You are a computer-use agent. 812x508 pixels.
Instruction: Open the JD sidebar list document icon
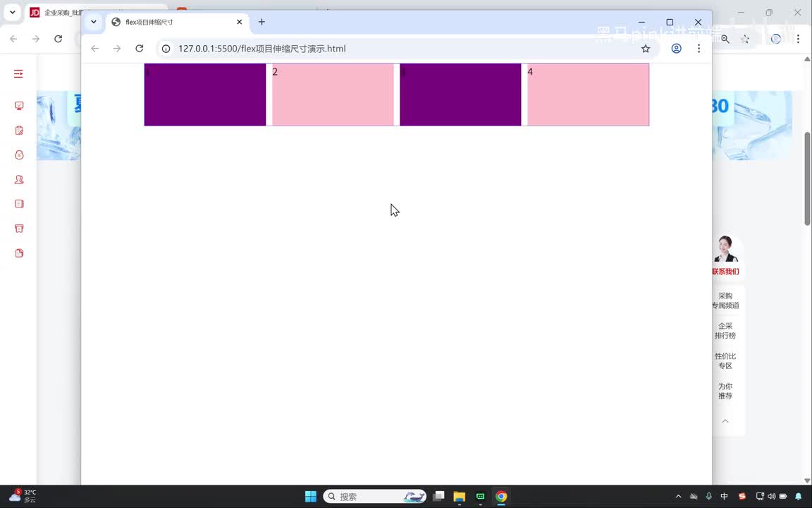(x=19, y=204)
